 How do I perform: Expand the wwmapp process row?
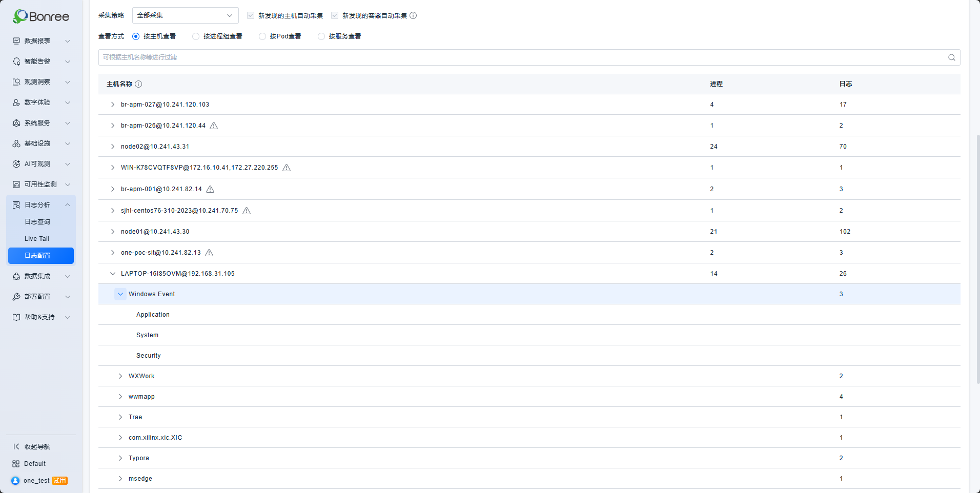[x=120, y=397]
